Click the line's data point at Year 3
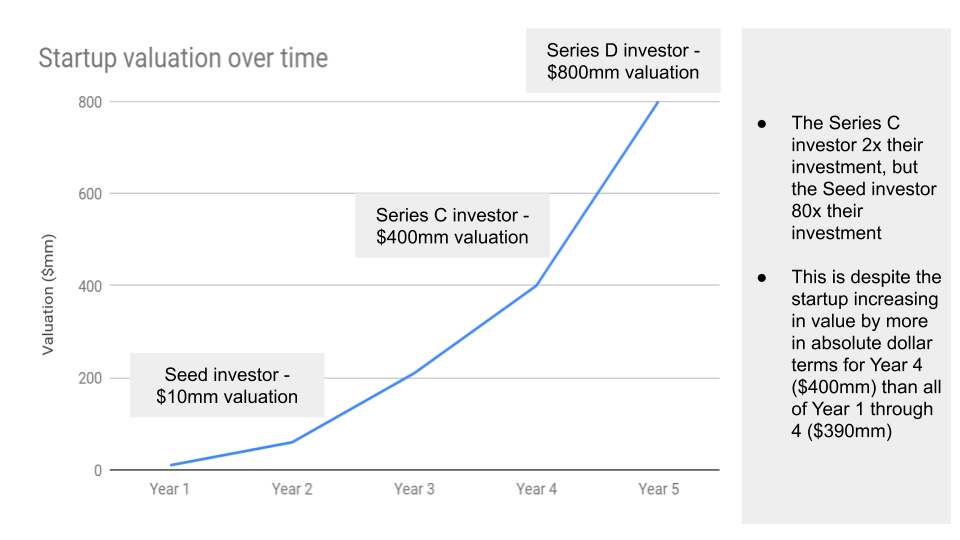The width and height of the screenshot is (960, 540). pos(414,373)
